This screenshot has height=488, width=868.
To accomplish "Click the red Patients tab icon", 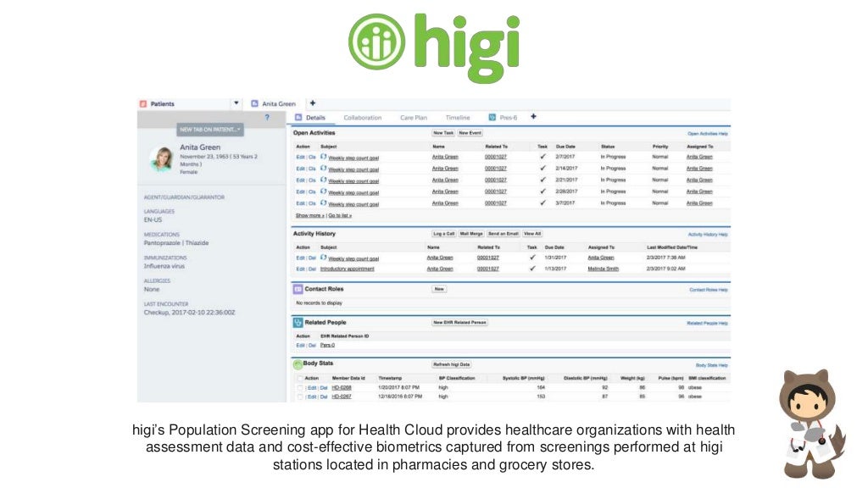I will pos(143,103).
